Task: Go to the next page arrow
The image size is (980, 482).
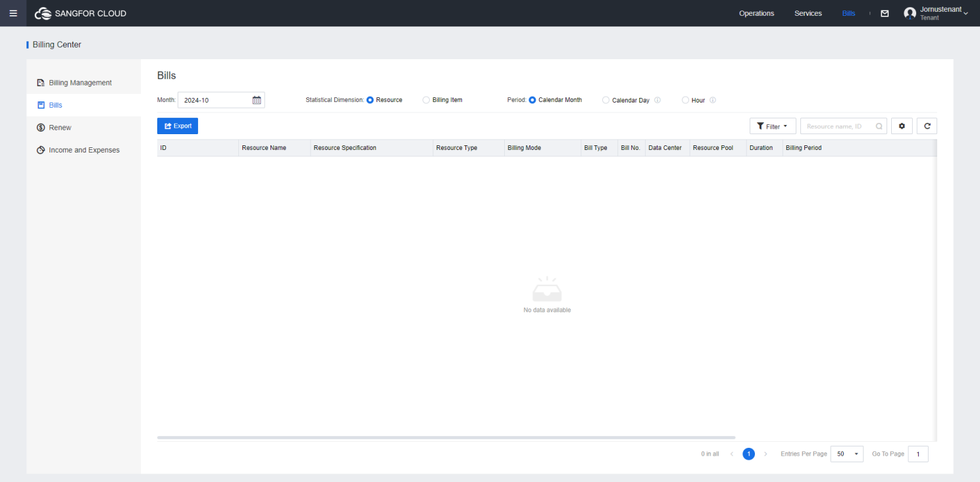Action: (x=765, y=454)
